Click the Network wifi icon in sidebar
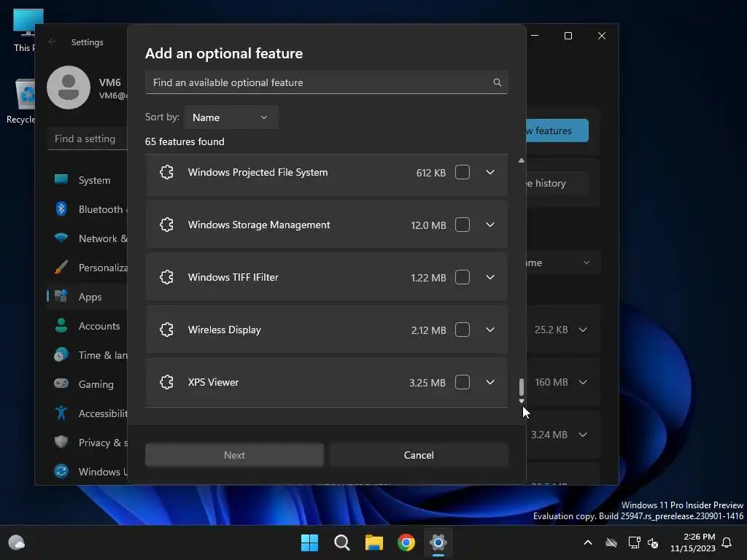This screenshot has width=747, height=560. click(x=61, y=238)
